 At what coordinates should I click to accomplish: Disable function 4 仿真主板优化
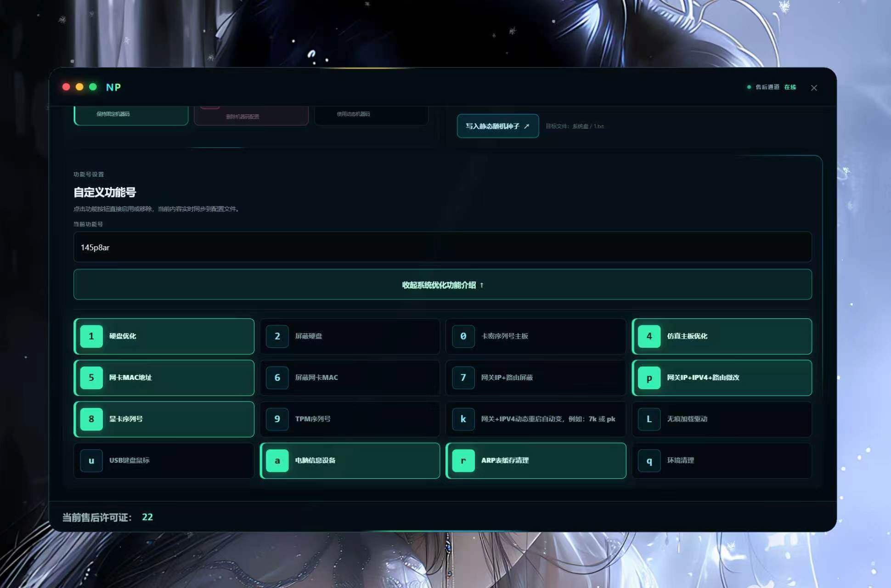pos(722,336)
